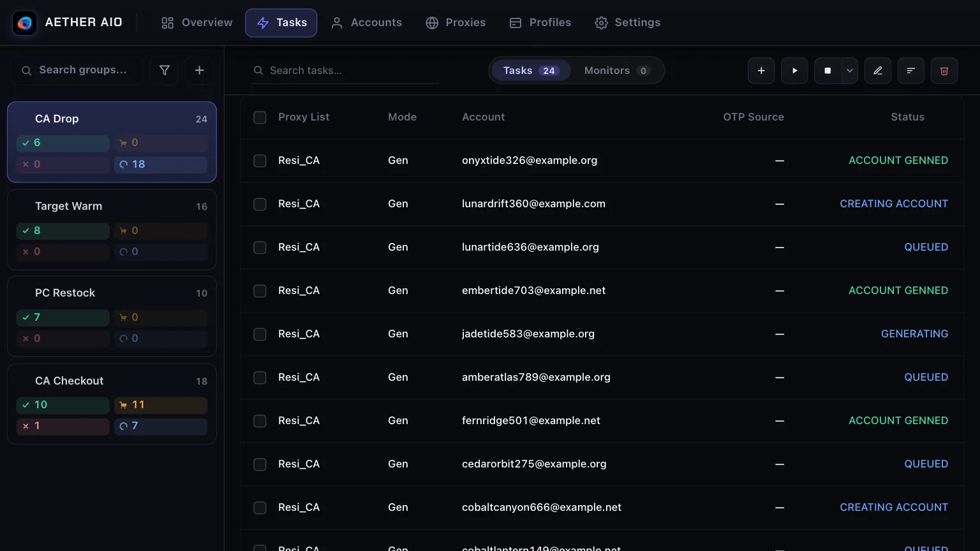This screenshot has height=551, width=980.
Task: Switch to the Monitors view
Action: [x=617, y=71]
